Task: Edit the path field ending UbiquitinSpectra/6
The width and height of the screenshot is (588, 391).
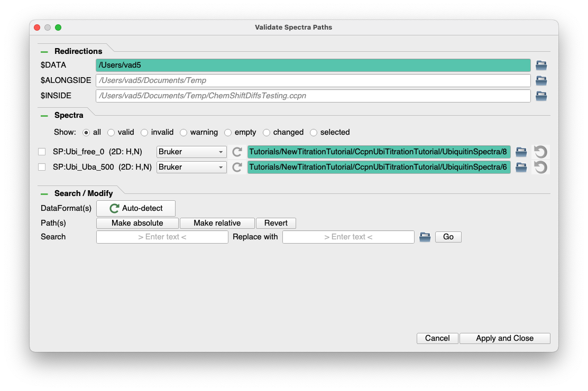Action: [x=379, y=167]
